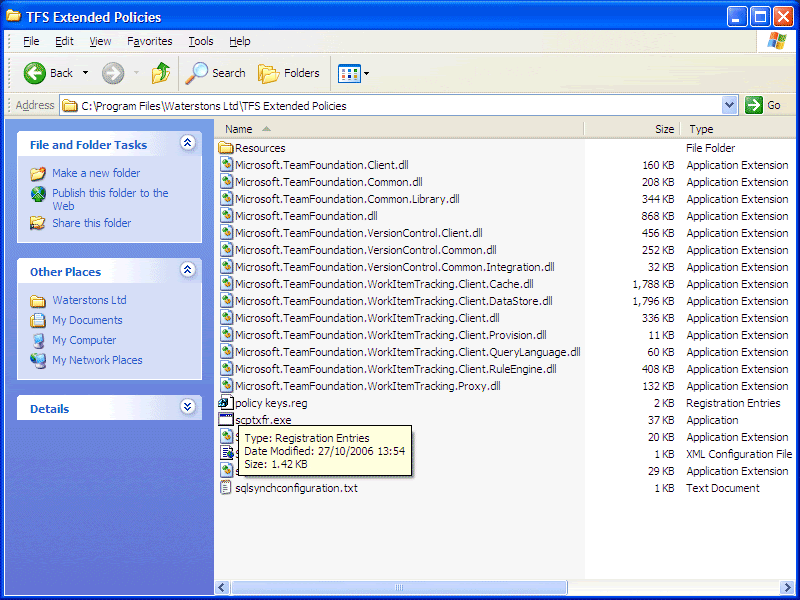Open the Back history dropdown arrow
The image size is (800, 600).
pos(85,73)
